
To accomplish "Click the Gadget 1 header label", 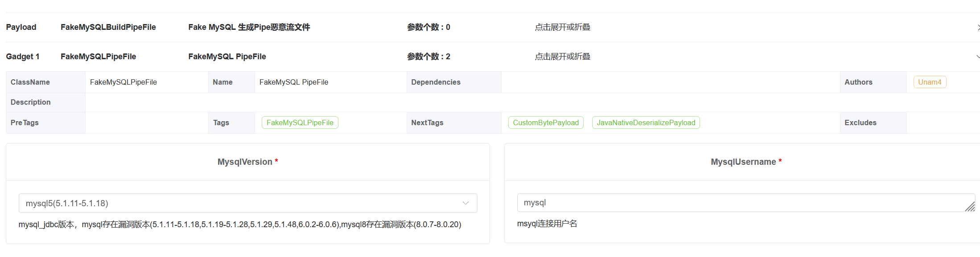I will [23, 57].
